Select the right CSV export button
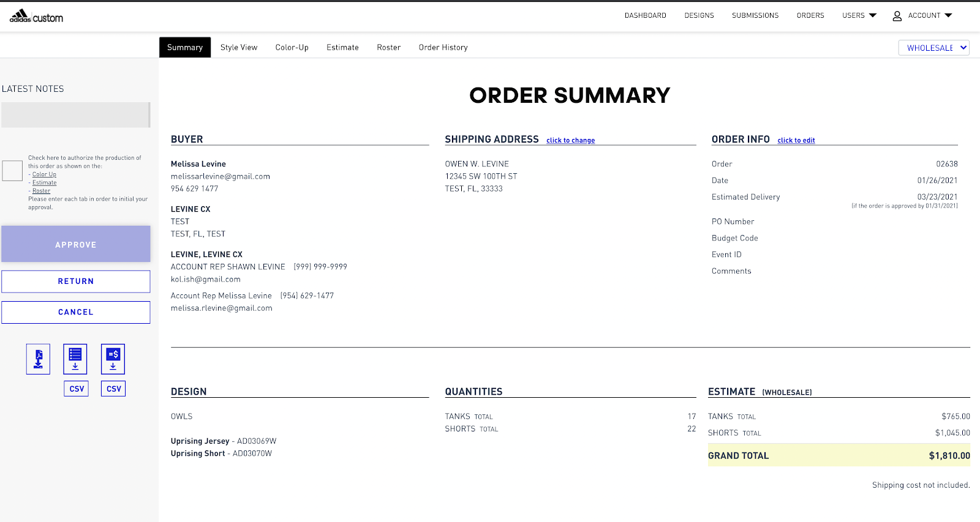The image size is (980, 522). pos(113,388)
